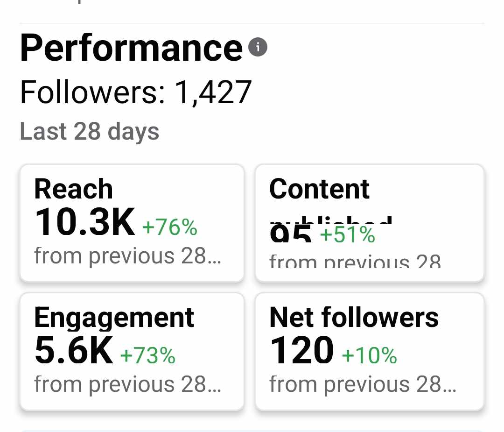Tap the comparison text under Content published
The height and width of the screenshot is (432, 504).
(355, 261)
